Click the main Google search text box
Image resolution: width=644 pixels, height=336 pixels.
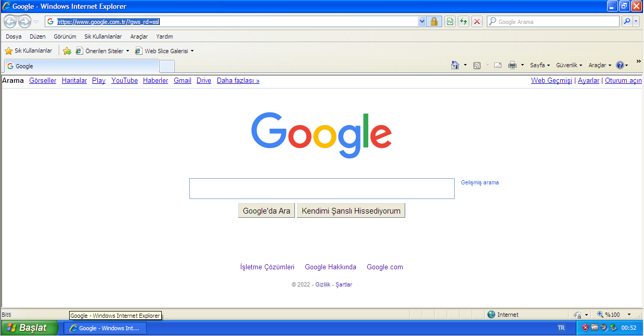(322, 189)
